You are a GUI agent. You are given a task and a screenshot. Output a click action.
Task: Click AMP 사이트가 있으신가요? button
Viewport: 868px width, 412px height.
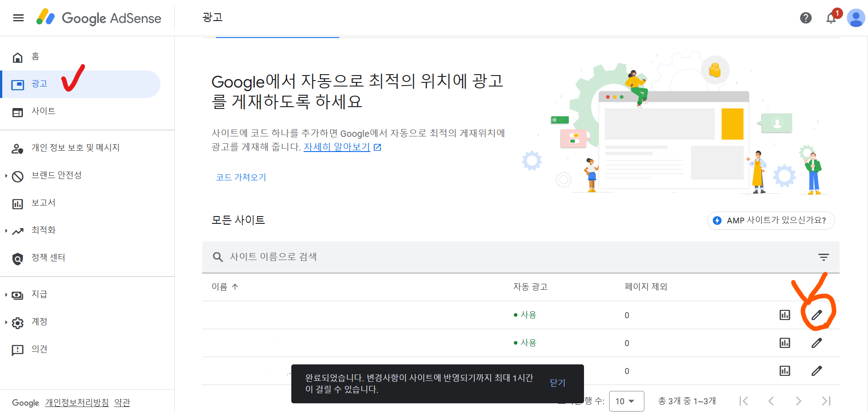coord(771,220)
